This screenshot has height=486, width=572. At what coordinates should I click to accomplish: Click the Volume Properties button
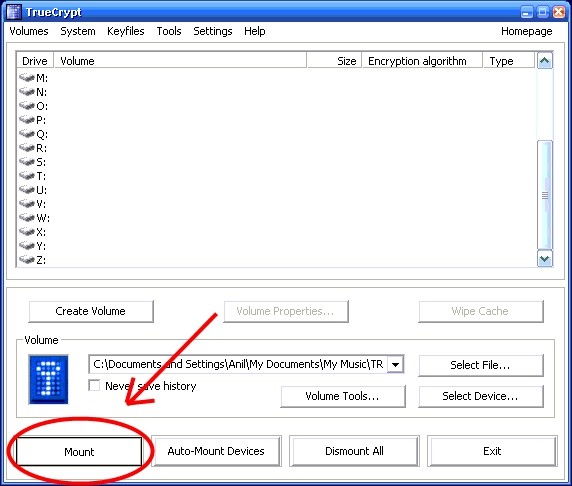[286, 311]
